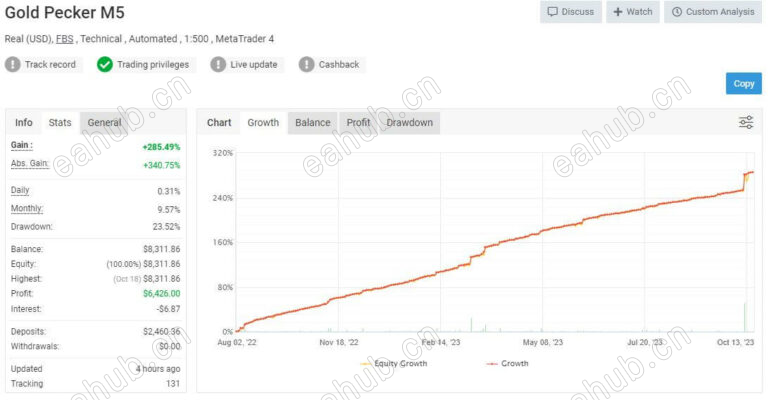
Task: Show the Balance chart tab
Action: tap(312, 123)
